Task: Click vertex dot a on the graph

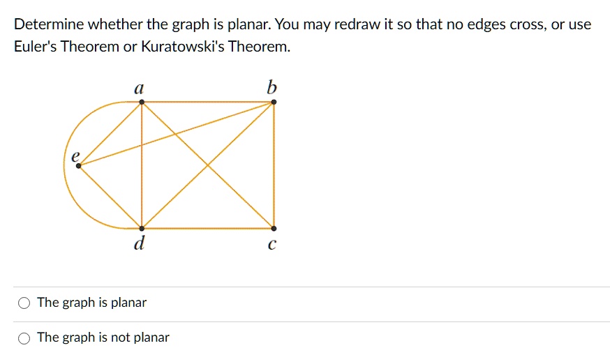Action: pyautogui.click(x=142, y=102)
